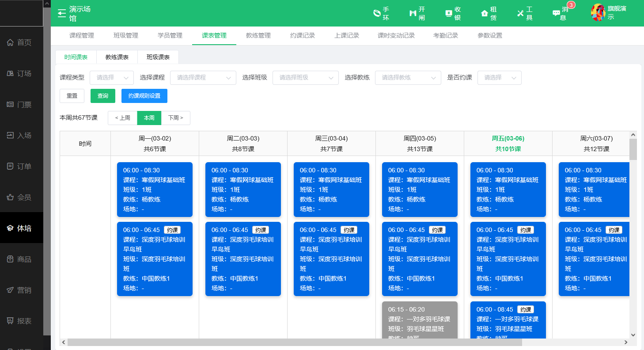
Task: Click the 查询 search button
Action: [102, 95]
